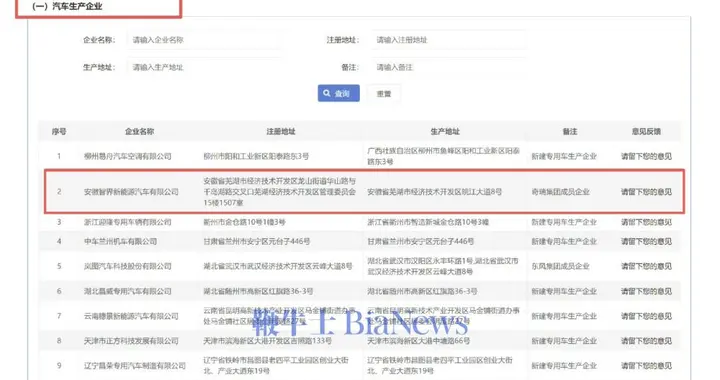This screenshot has height=380, width=720.
Task: Select the row 9 company name cell
Action: click(135, 366)
